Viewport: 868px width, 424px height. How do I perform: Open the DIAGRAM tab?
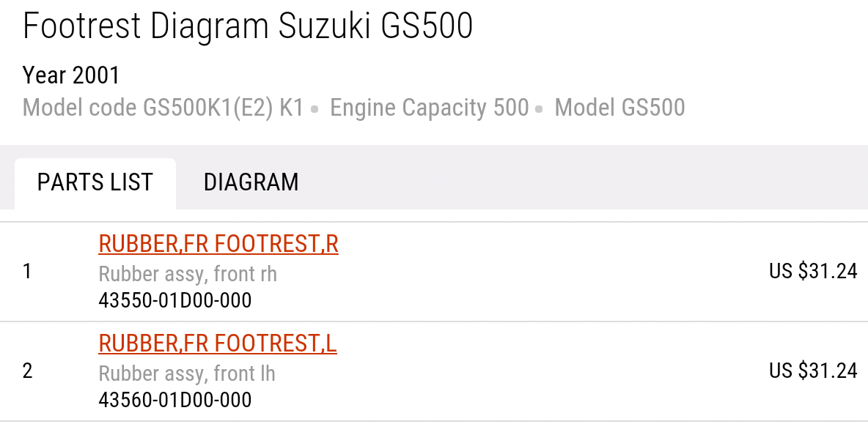251,182
